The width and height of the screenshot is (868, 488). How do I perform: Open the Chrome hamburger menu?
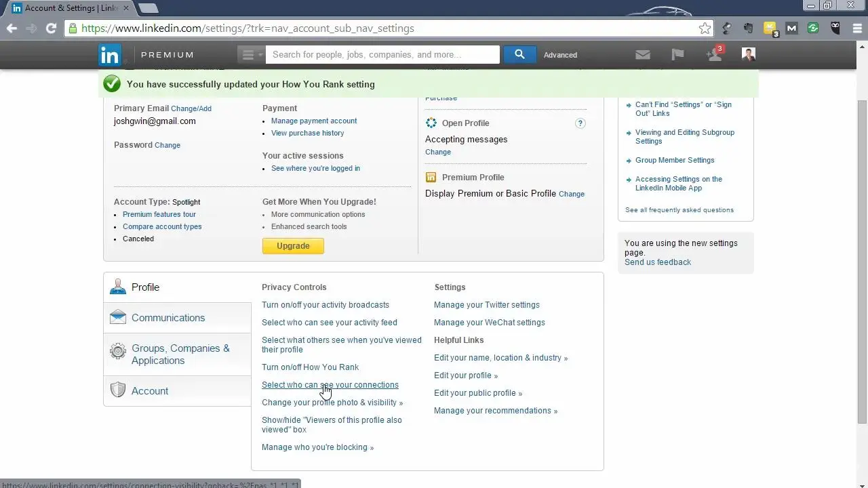pos(856,28)
